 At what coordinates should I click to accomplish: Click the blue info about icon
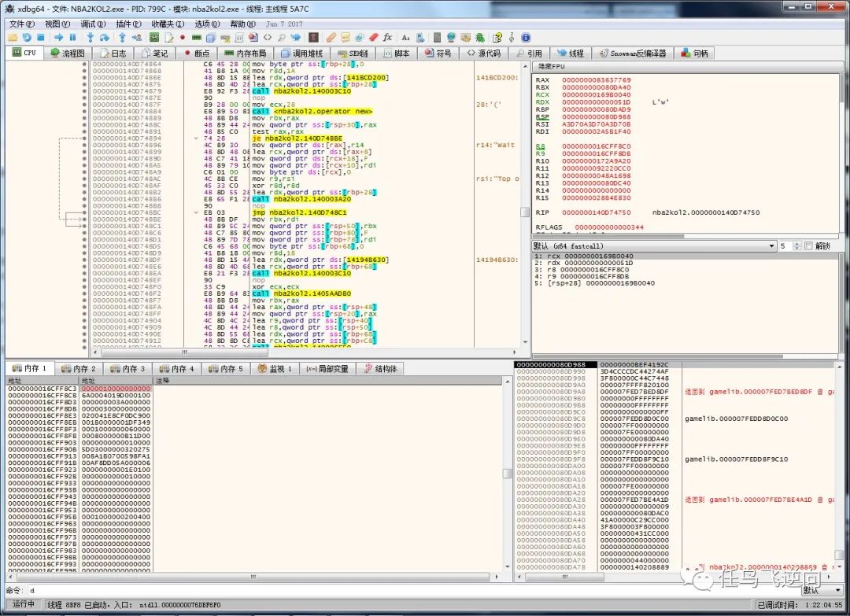[526, 37]
